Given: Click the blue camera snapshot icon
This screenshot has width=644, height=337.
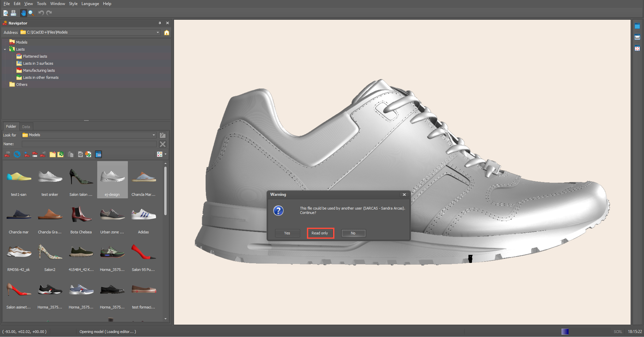Looking at the screenshot, I should (x=98, y=154).
